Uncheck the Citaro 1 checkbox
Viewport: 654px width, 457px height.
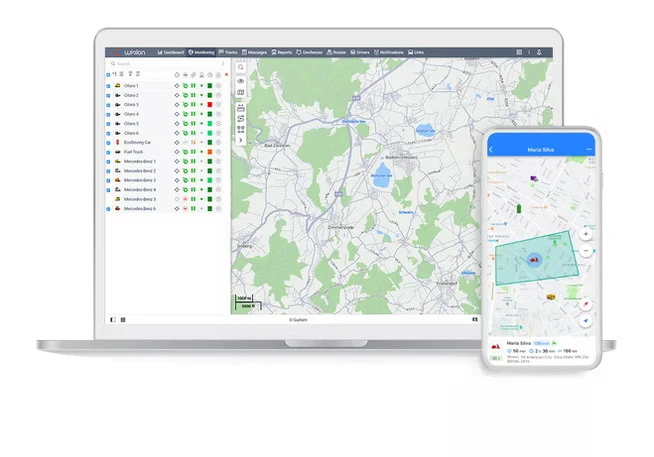coord(108,86)
